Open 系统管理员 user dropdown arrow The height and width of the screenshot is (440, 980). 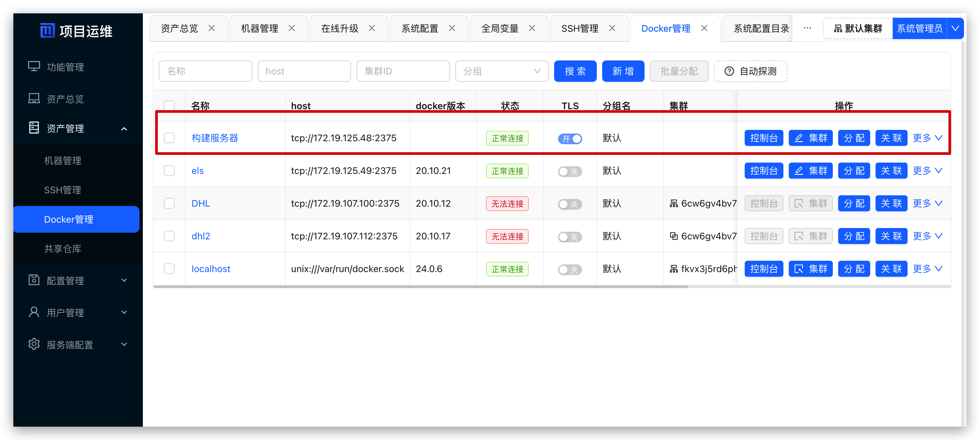(x=955, y=28)
